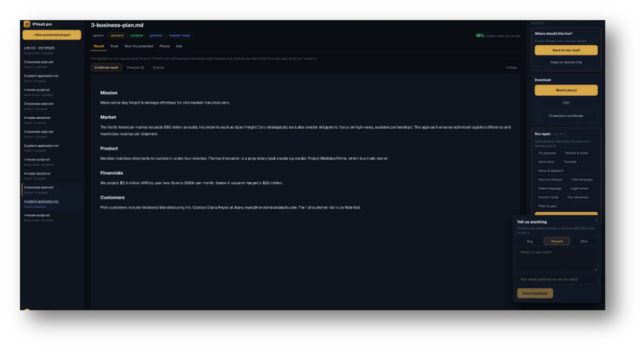Viewport: 644px width, 349px height.
Task: Click the 18% indicator text
Action: (480, 36)
